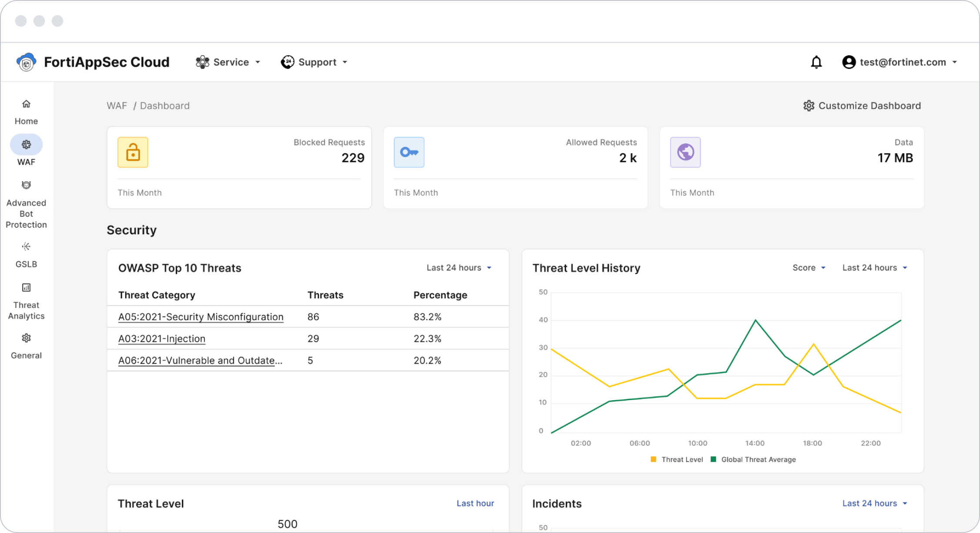The width and height of the screenshot is (980, 533).
Task: Open notifications via the bell icon
Action: pyautogui.click(x=816, y=62)
